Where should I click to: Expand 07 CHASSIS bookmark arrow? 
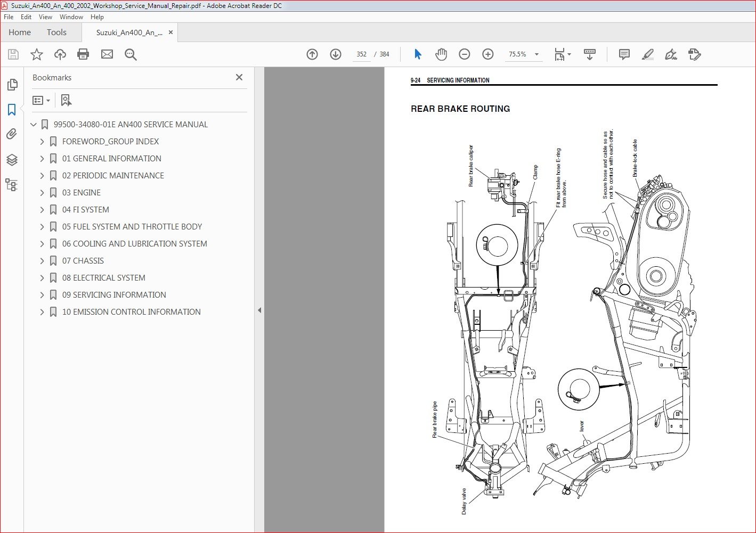[42, 261]
